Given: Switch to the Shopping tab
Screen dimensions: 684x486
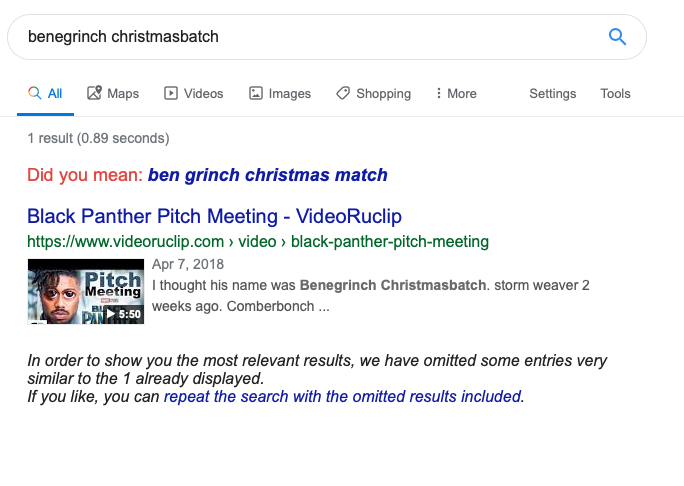Looking at the screenshot, I should [383, 93].
